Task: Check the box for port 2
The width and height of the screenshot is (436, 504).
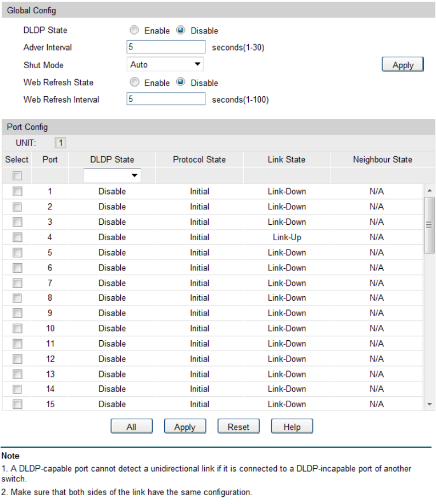Action: coord(17,207)
